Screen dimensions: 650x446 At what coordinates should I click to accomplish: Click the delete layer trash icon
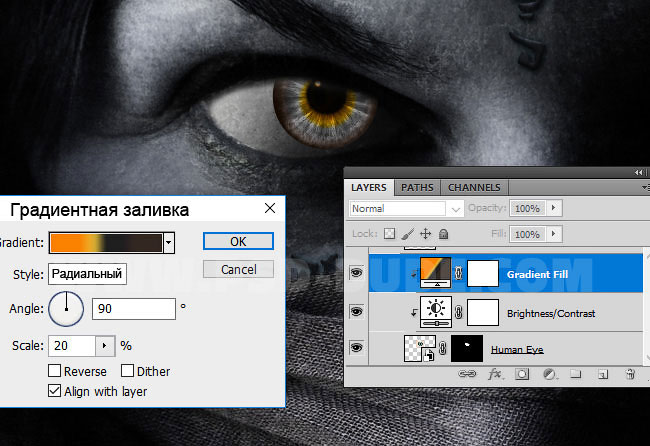(630, 374)
